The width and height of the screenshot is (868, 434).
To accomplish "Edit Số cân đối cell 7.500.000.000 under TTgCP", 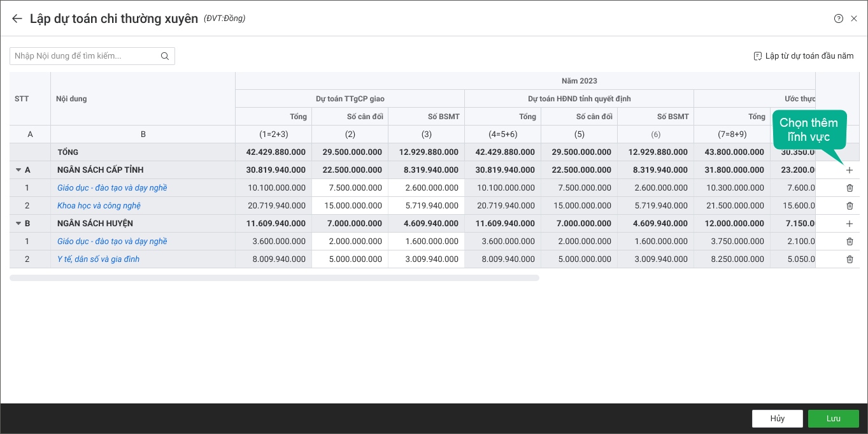I will tap(350, 188).
